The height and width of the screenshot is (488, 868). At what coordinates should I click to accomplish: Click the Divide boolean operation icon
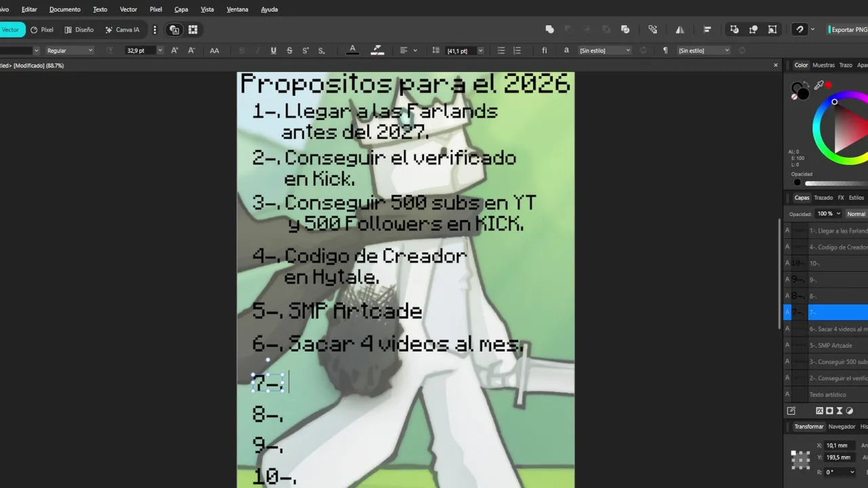625,30
